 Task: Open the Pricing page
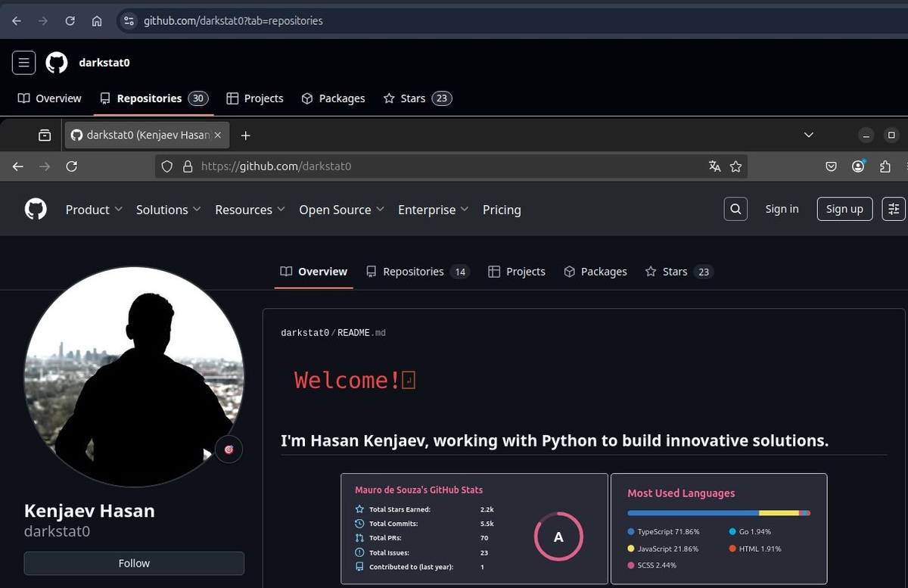[x=502, y=210]
